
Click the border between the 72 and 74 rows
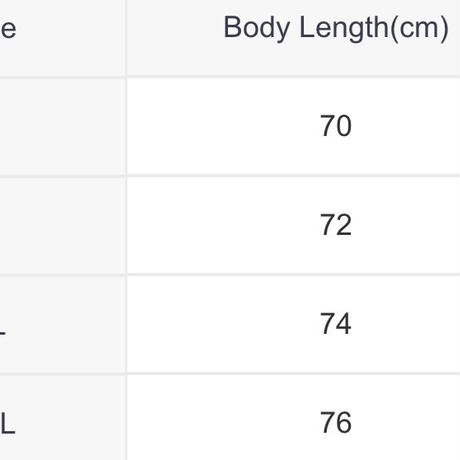[230, 274]
